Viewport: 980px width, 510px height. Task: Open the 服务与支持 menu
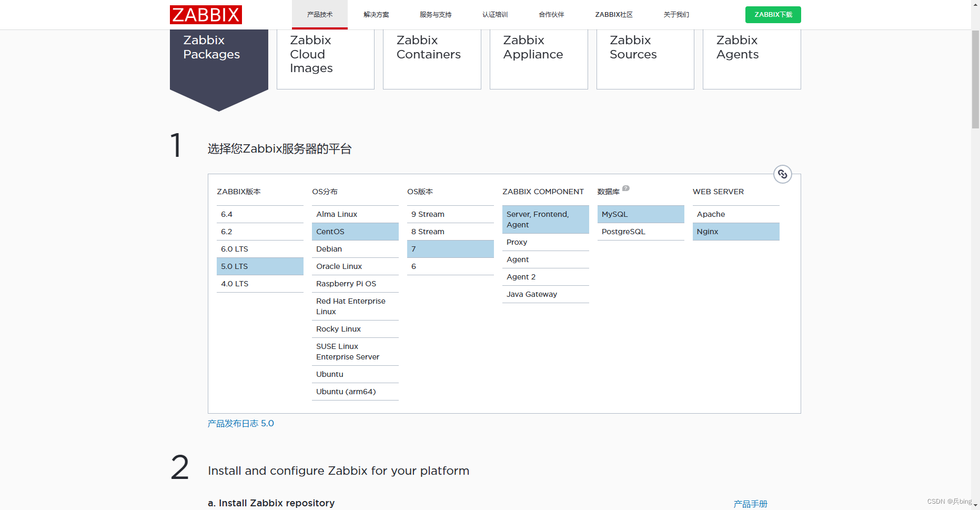pyautogui.click(x=436, y=15)
